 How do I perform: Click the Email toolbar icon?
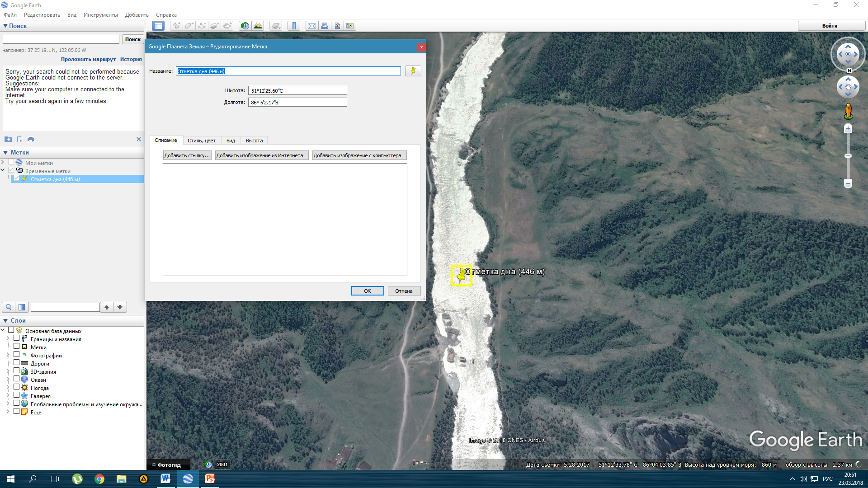[x=312, y=26]
